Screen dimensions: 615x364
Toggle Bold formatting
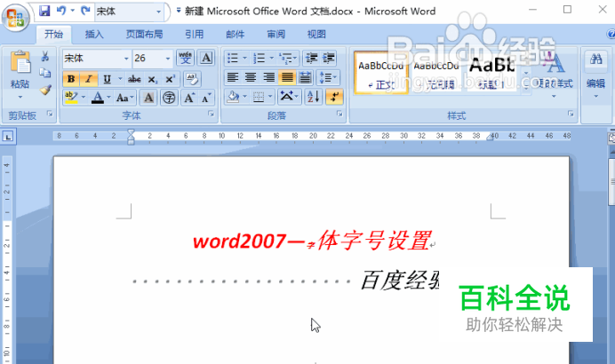click(71, 79)
